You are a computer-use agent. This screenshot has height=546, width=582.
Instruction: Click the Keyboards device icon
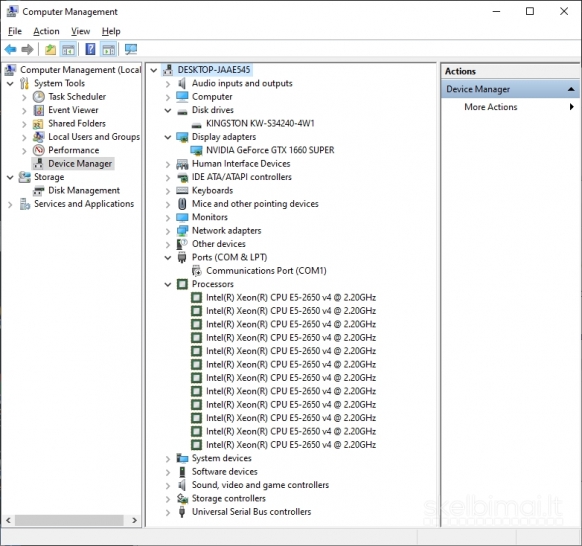coord(182,191)
